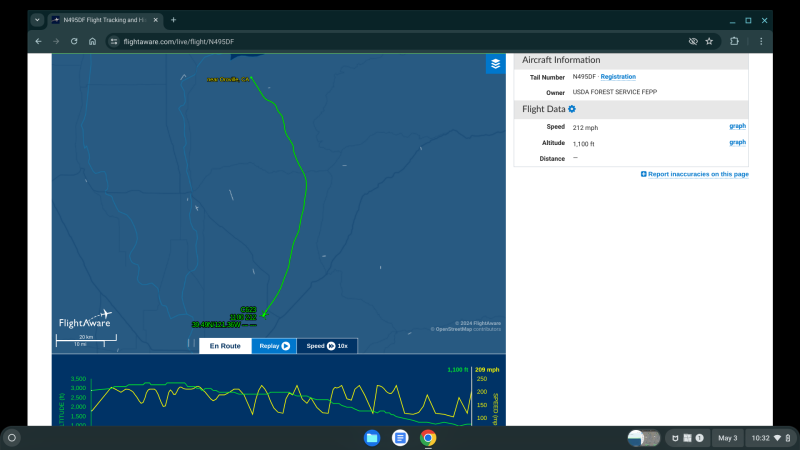This screenshot has height=450, width=800.
Task: Click Report inaccuracies on this page
Action: click(x=695, y=174)
